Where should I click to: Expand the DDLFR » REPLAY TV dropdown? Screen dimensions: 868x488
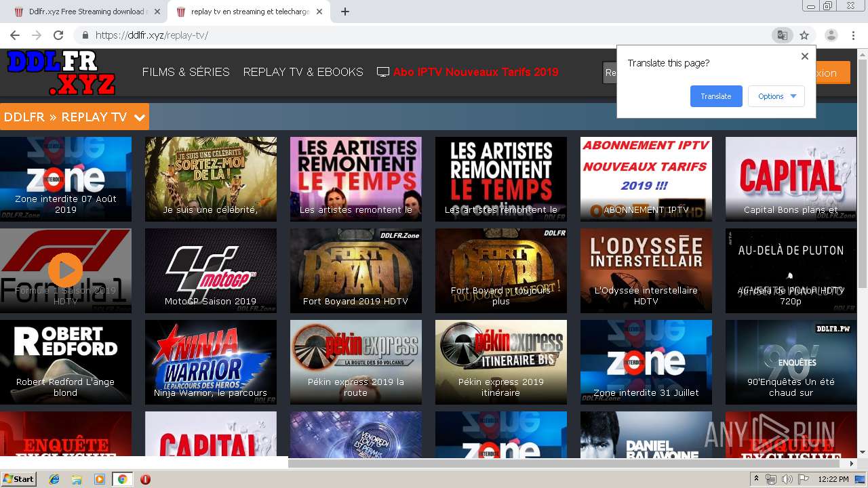pos(75,117)
